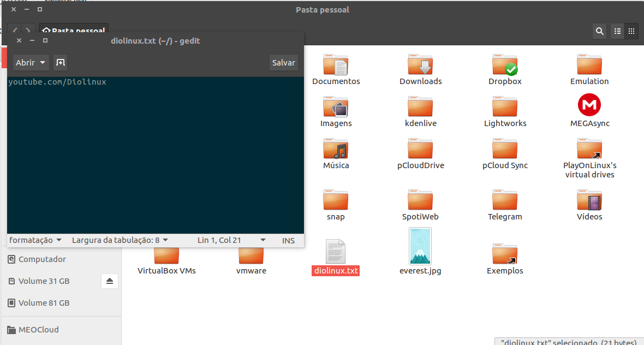Screen dimensions: 644x345
Task: Expand the Abrir dropdown arrow
Action: coord(43,63)
